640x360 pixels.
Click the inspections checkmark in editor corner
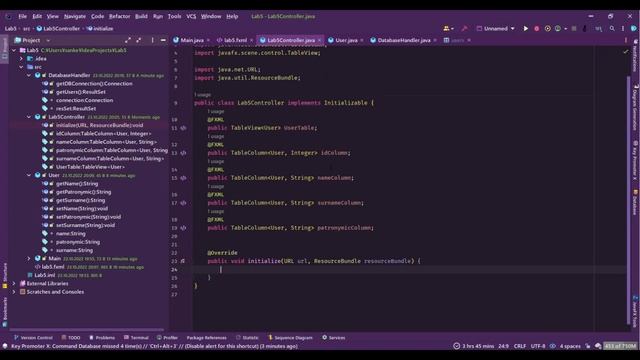pyautogui.click(x=626, y=51)
